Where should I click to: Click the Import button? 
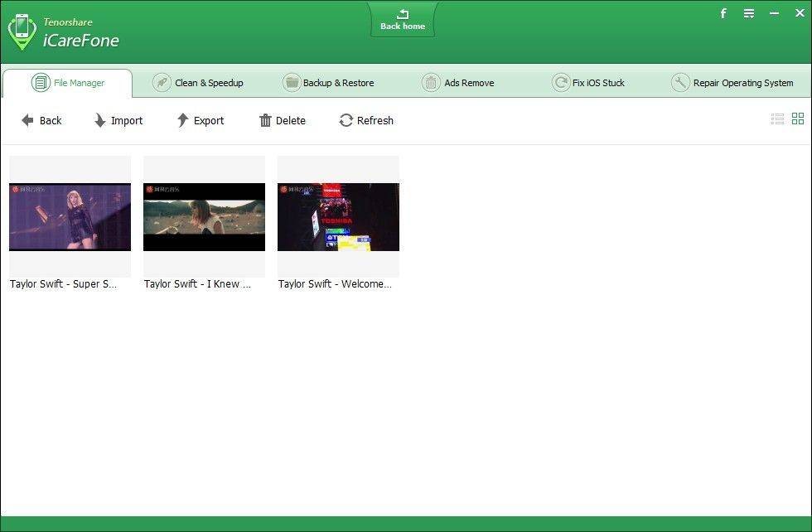118,121
